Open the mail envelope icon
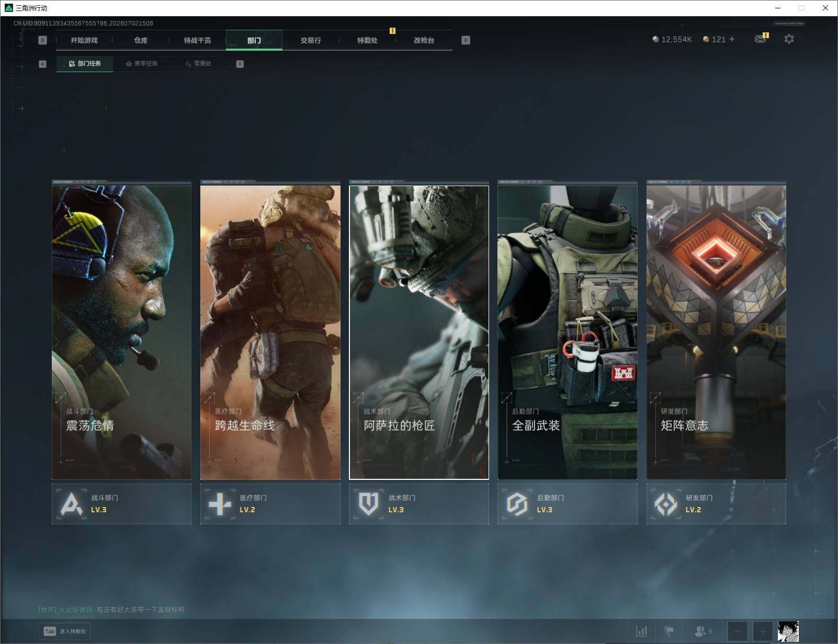The height and width of the screenshot is (644, 838). pyautogui.click(x=761, y=39)
